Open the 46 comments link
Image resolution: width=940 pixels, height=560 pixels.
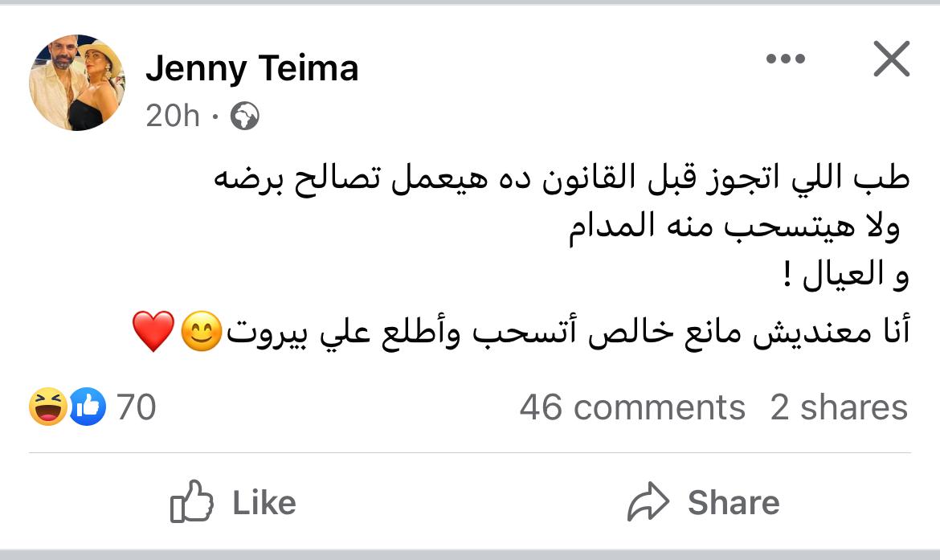632,407
